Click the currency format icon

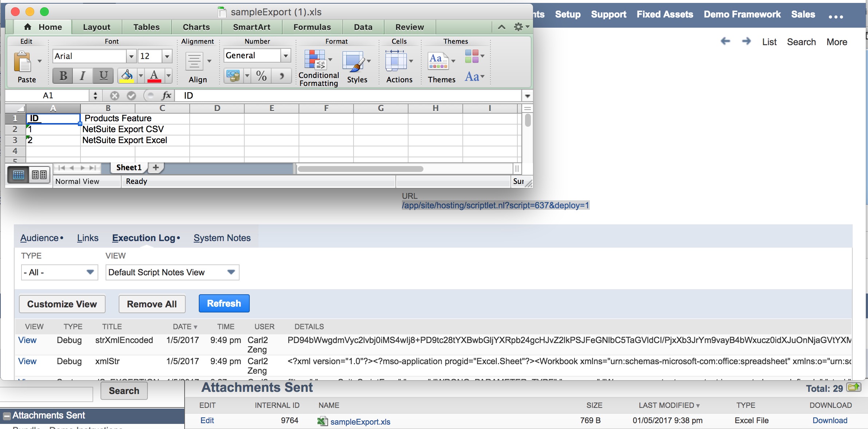click(233, 76)
